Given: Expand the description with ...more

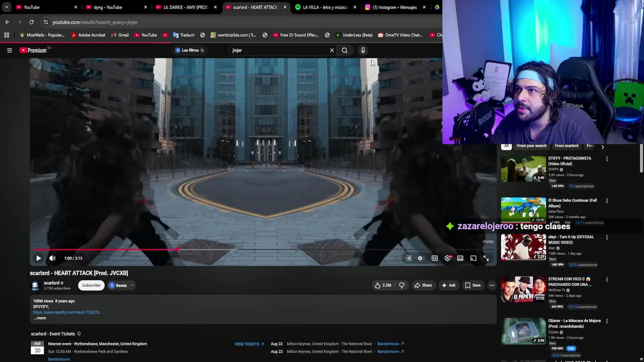Looking at the screenshot, I should click(x=40, y=318).
